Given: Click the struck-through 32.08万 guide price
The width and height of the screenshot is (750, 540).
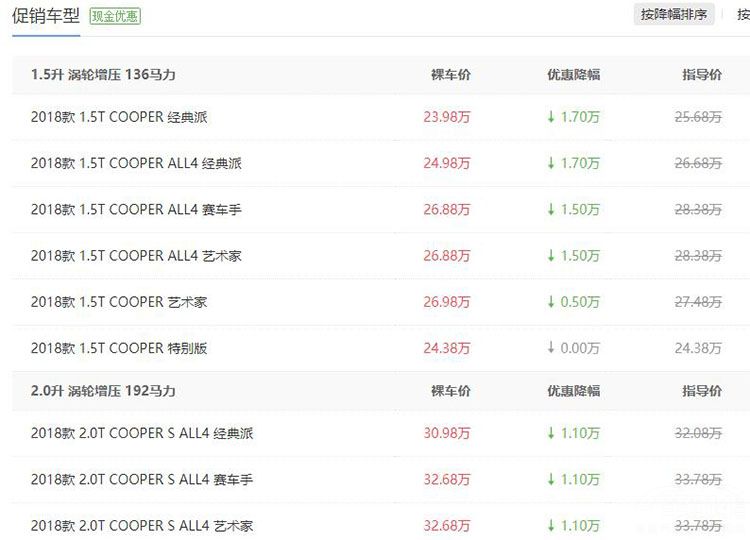Looking at the screenshot, I should 698,433.
